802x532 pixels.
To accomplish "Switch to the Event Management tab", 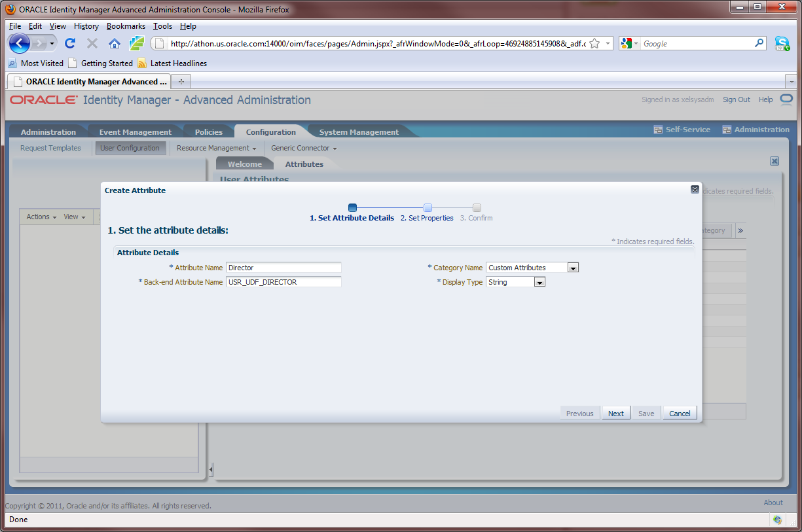I will point(136,132).
